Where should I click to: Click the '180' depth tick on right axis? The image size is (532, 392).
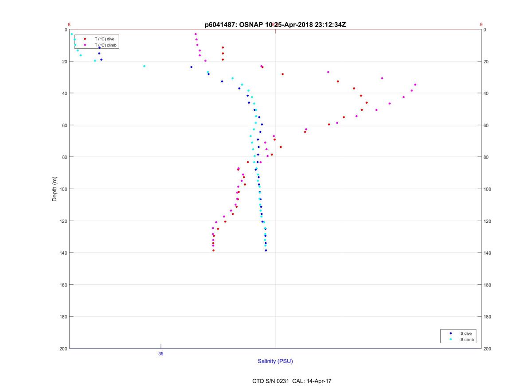[488, 317]
